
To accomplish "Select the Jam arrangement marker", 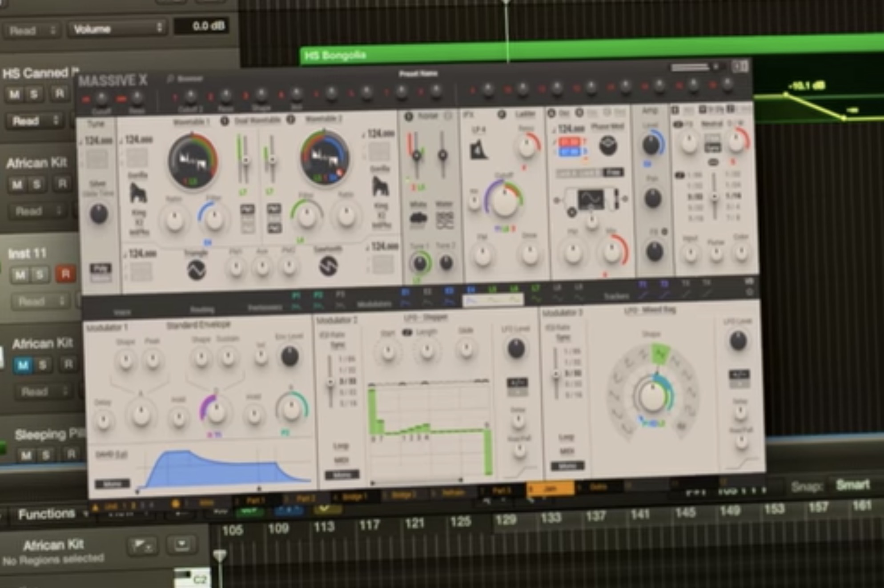I will [x=550, y=489].
